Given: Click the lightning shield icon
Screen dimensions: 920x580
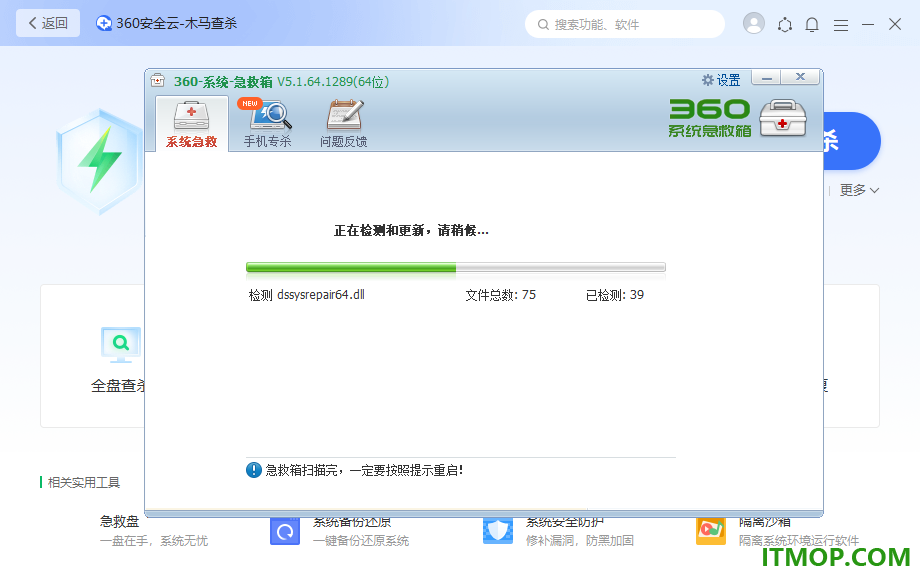Looking at the screenshot, I should coord(100,161).
